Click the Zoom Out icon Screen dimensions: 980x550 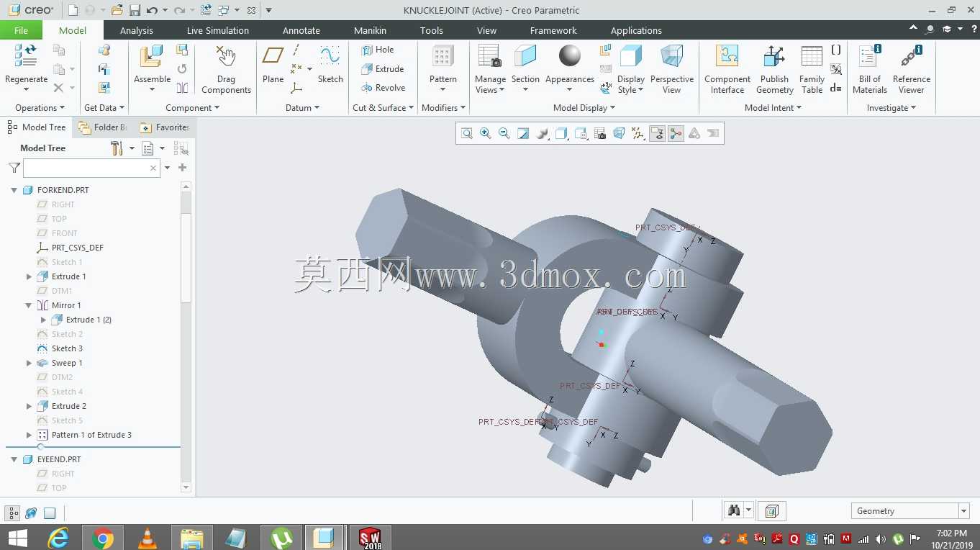(504, 133)
